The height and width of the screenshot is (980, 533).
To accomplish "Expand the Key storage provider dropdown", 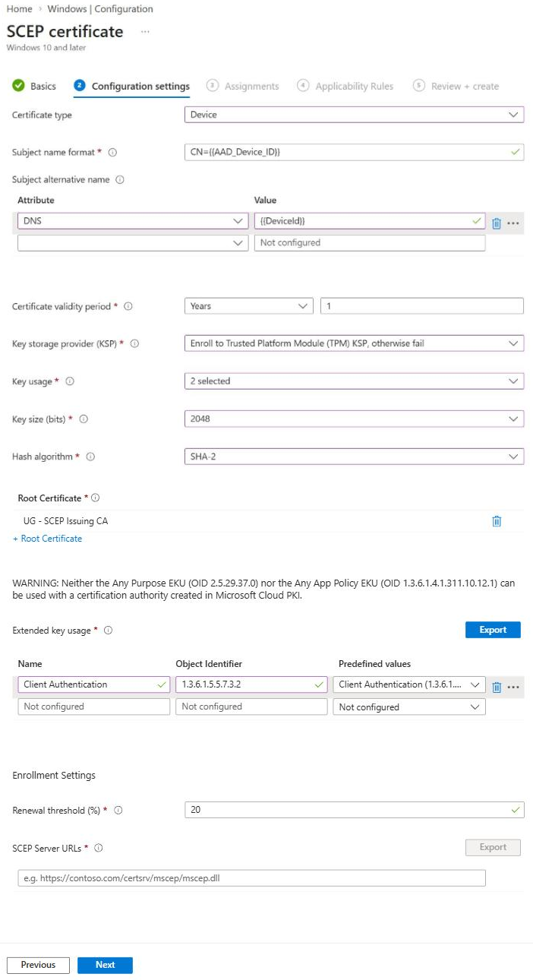I will tap(354, 343).
